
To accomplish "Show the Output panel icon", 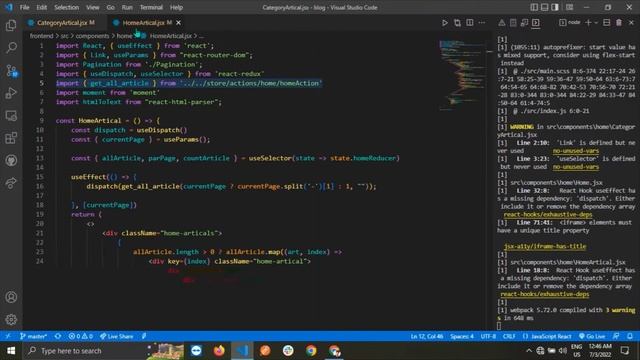I will point(513,23).
